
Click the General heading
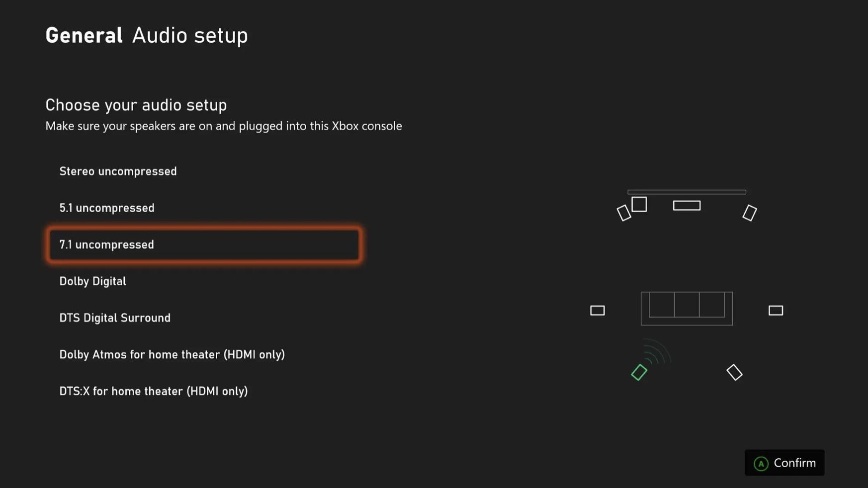pos(84,36)
